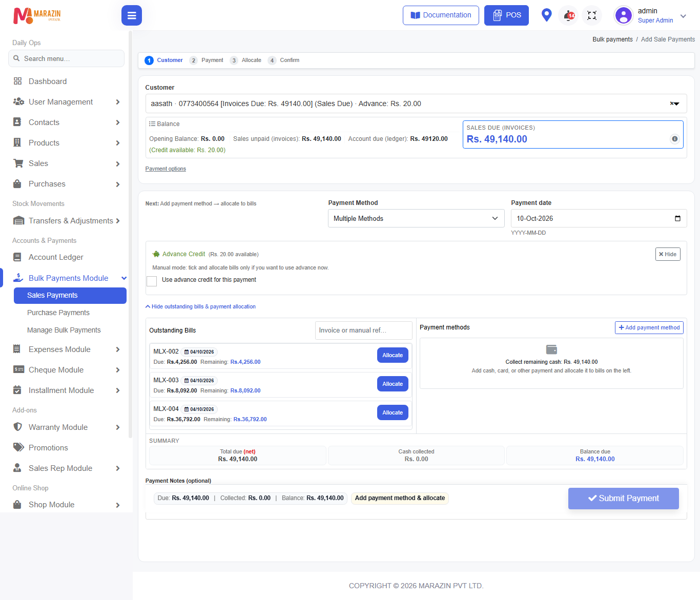Click the Promotions tags icon

pyautogui.click(x=18, y=447)
